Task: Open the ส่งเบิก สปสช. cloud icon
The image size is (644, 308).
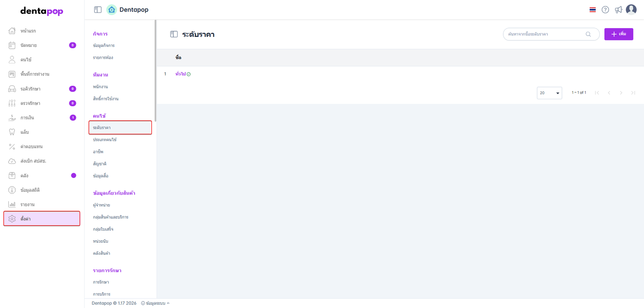Action: coord(12,161)
